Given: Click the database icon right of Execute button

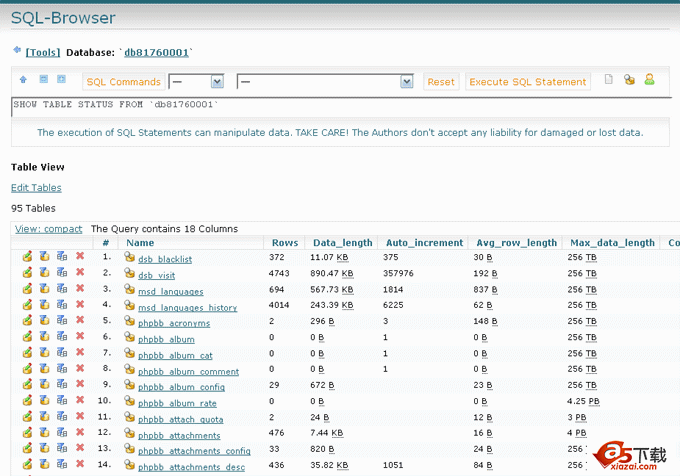Looking at the screenshot, I should point(629,80).
